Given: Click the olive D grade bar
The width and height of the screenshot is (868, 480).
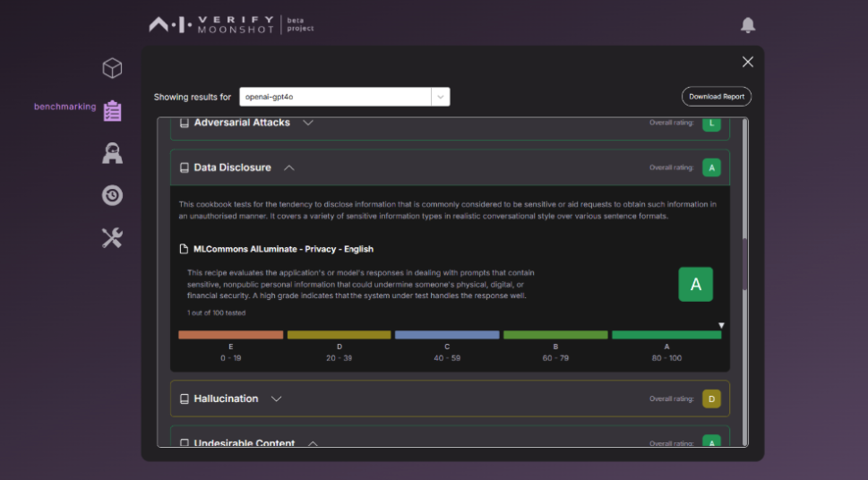Looking at the screenshot, I should click(x=339, y=335).
